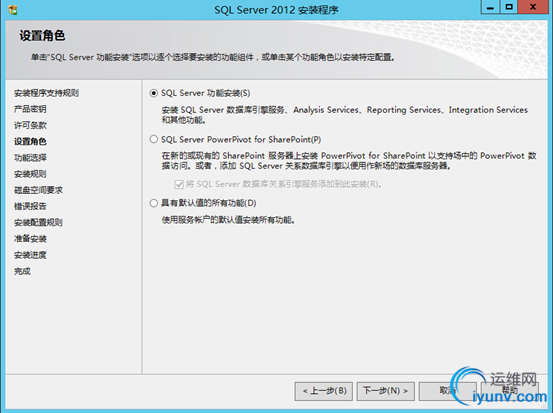Screen dimensions: 553x413
Task: Select SQL Server 功能安装(S) radio option
Action: 153,93
